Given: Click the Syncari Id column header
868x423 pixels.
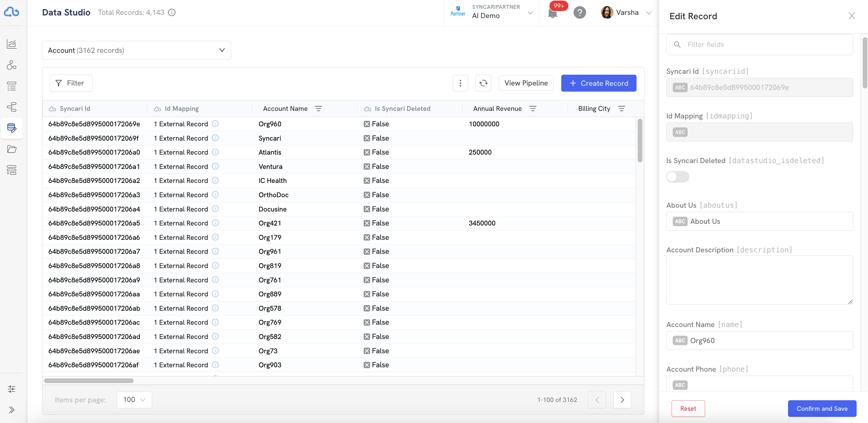Looking at the screenshot, I should click(75, 109).
